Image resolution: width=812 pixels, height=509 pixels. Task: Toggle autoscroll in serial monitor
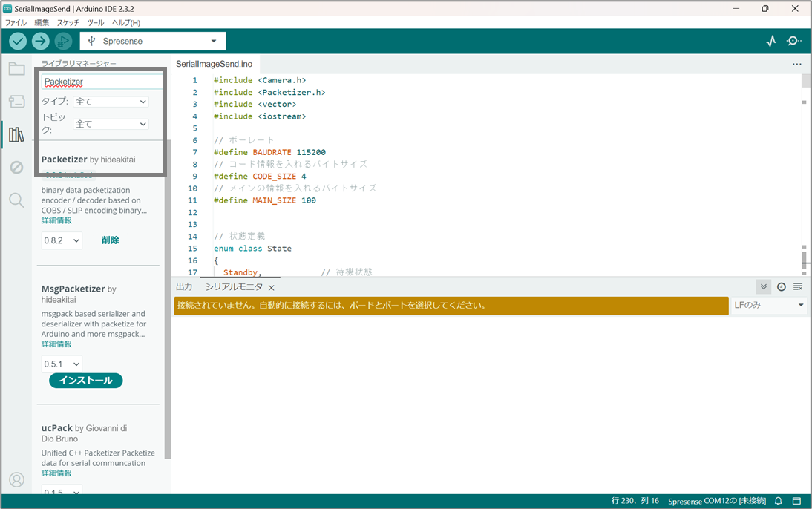pyautogui.click(x=763, y=287)
